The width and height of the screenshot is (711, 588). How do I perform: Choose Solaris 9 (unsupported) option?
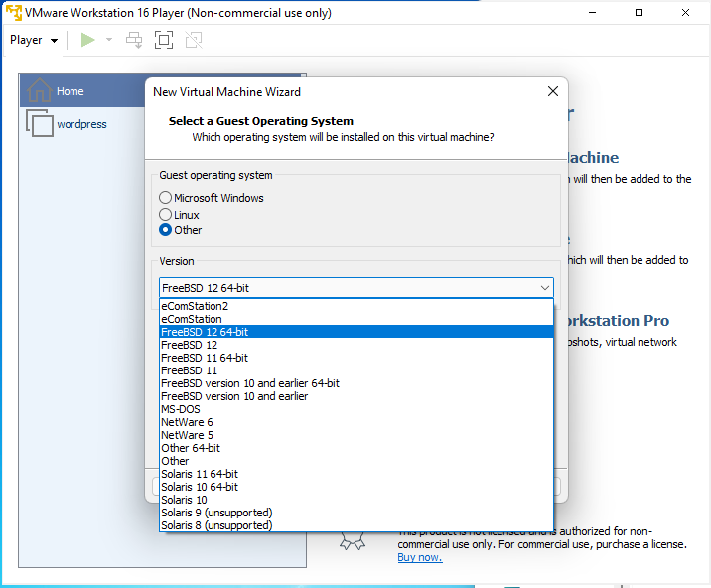click(356, 513)
